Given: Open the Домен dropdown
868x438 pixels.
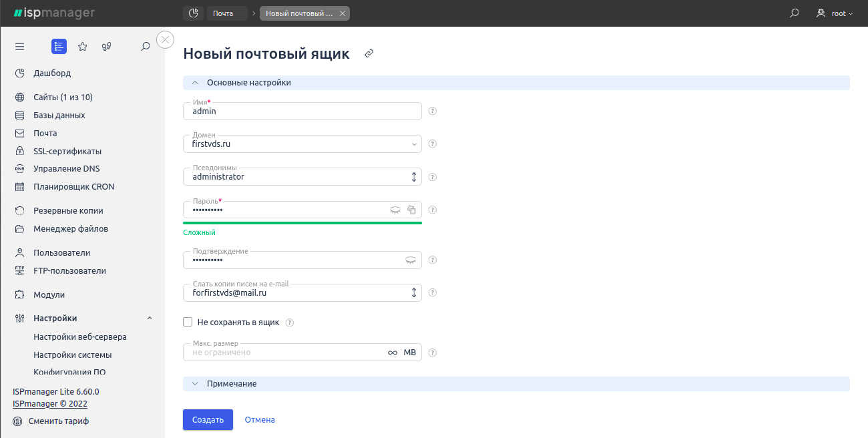Looking at the screenshot, I should [302, 144].
